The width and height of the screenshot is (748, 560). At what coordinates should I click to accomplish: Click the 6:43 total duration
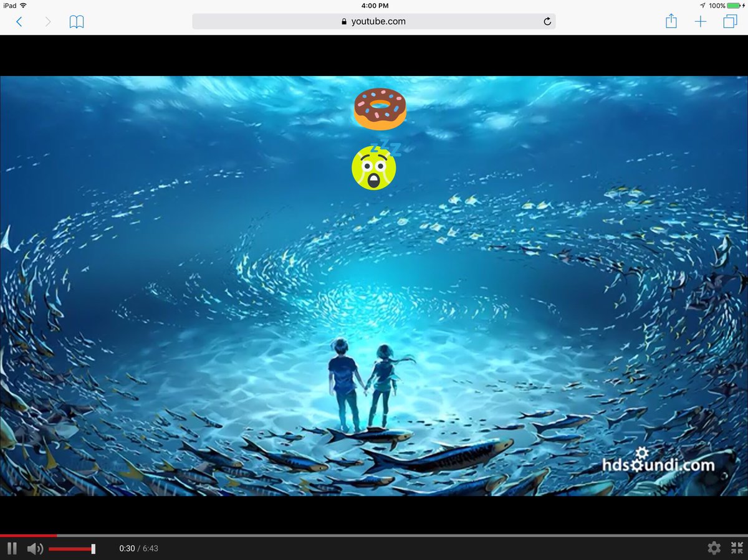coord(150,549)
